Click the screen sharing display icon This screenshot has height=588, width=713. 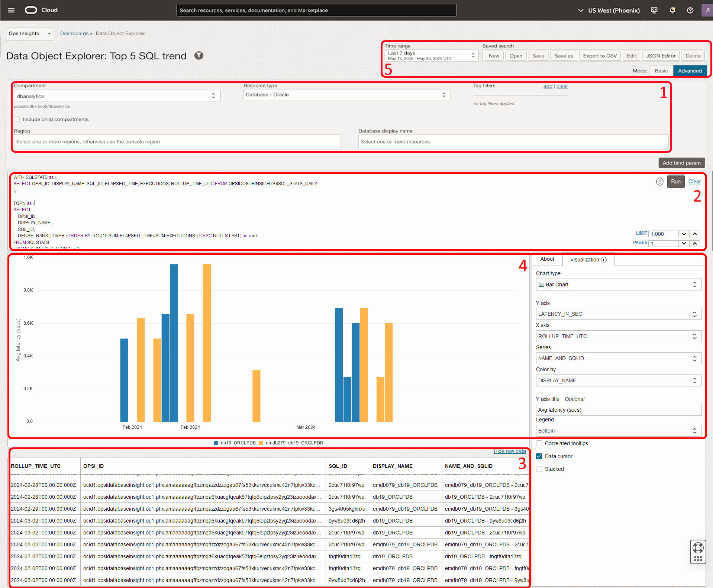click(x=654, y=10)
